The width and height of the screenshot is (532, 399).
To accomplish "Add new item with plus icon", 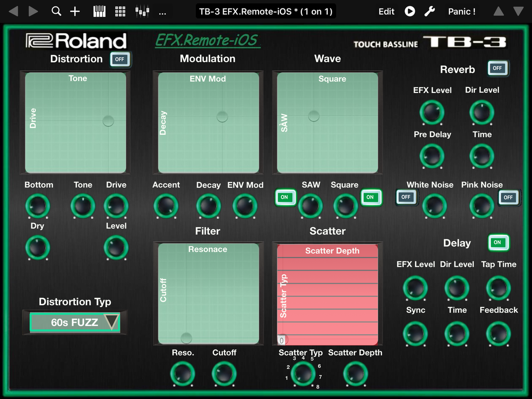I will (x=75, y=11).
